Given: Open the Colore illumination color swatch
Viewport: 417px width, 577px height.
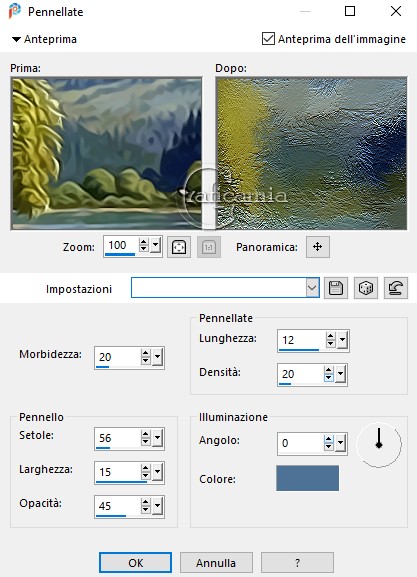Looking at the screenshot, I should pyautogui.click(x=307, y=478).
